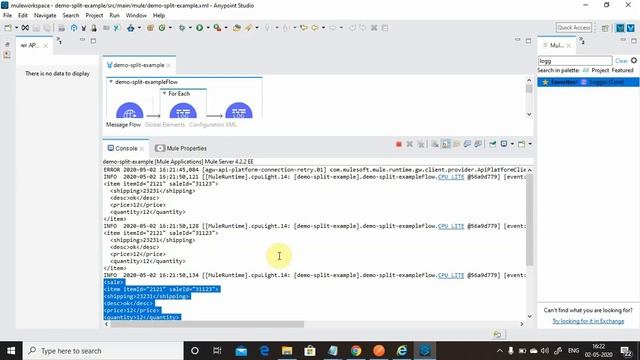640x360 pixels.
Task: Click the green circular G icon in toolbar
Action: click(162, 28)
